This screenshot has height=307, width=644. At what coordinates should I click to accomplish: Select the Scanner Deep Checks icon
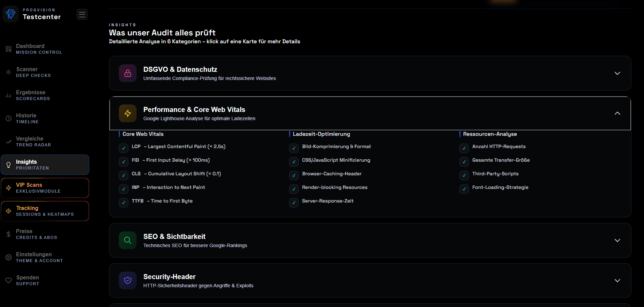click(x=9, y=72)
